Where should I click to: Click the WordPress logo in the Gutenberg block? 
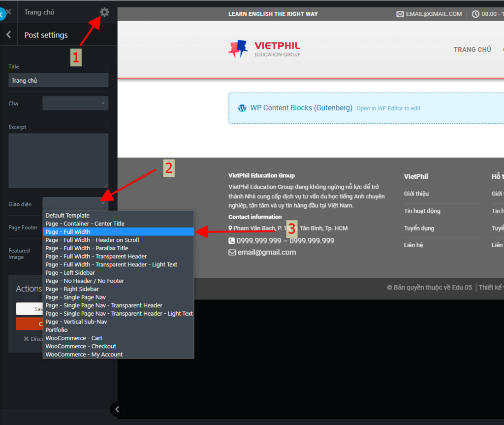pos(242,108)
